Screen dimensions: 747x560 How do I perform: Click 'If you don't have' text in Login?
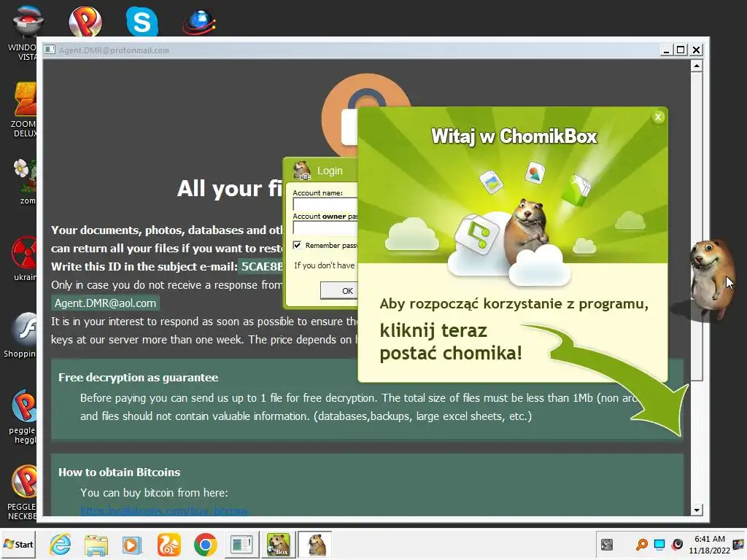point(324,265)
